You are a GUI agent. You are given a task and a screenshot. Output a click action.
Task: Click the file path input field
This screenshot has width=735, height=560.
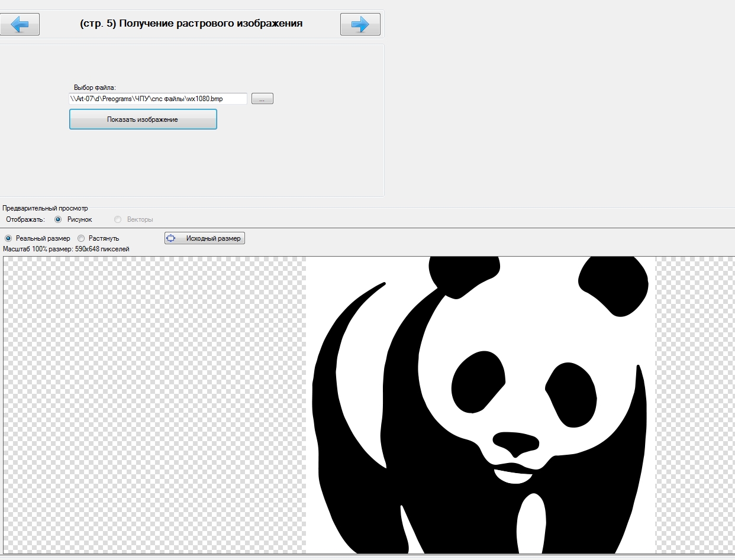click(158, 99)
